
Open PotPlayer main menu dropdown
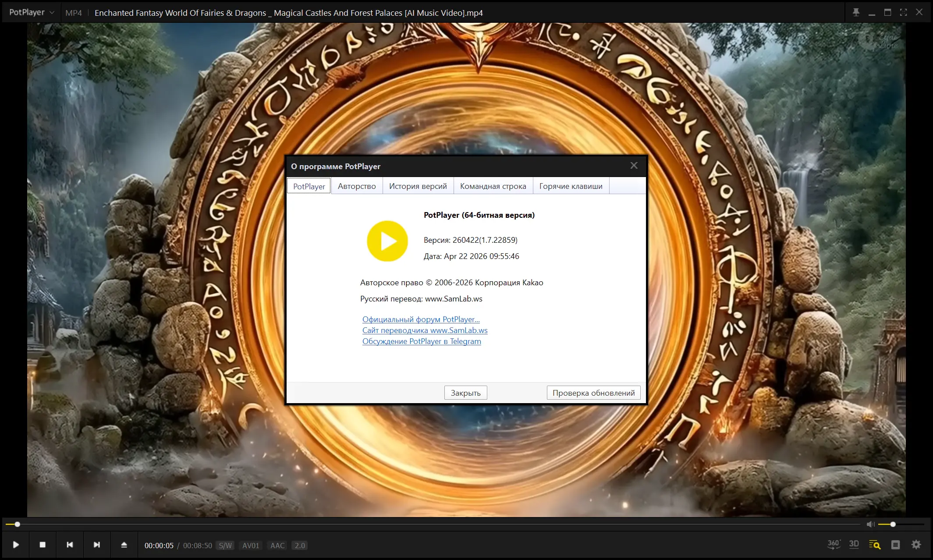coord(32,12)
